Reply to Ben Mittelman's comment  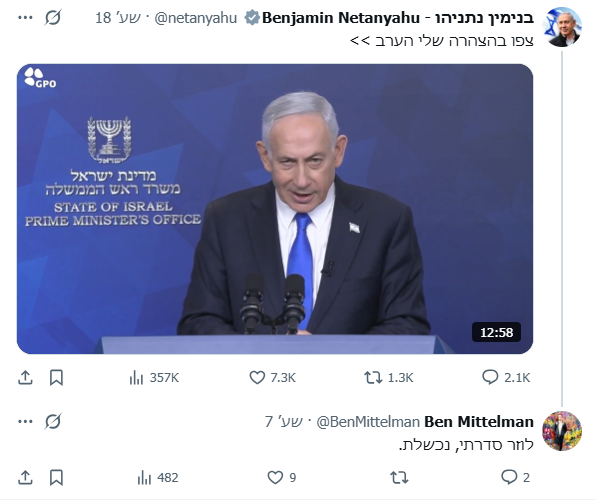click(515, 477)
